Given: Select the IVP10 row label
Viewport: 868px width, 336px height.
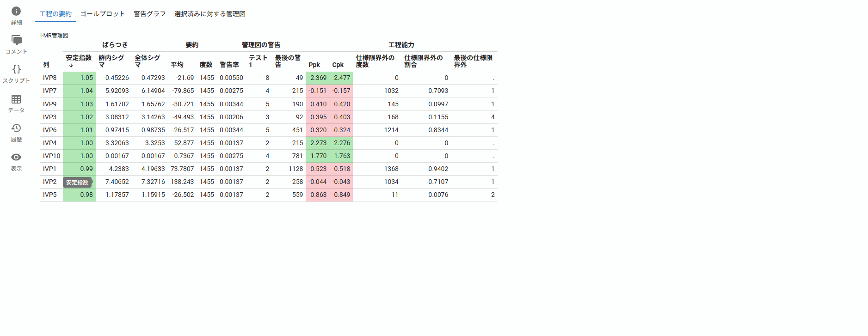Looking at the screenshot, I should [x=51, y=156].
